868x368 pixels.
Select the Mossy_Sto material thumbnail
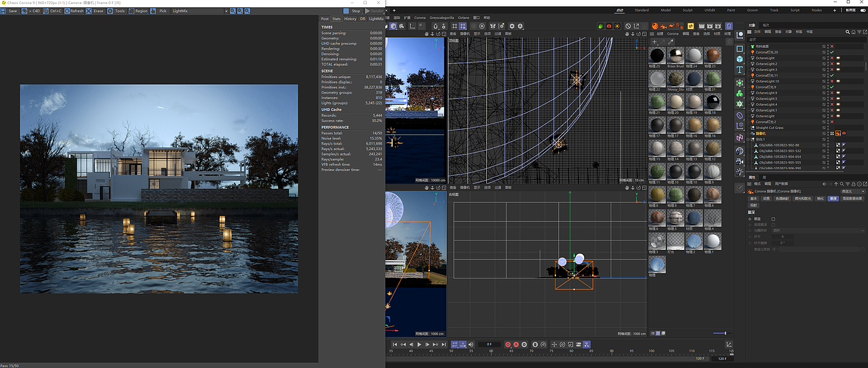pyautogui.click(x=675, y=78)
